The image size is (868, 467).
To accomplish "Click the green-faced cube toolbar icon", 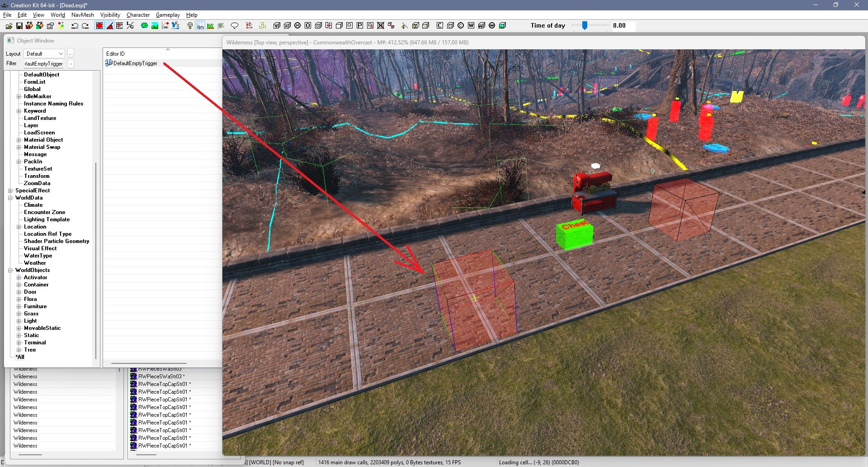I will click(502, 26).
